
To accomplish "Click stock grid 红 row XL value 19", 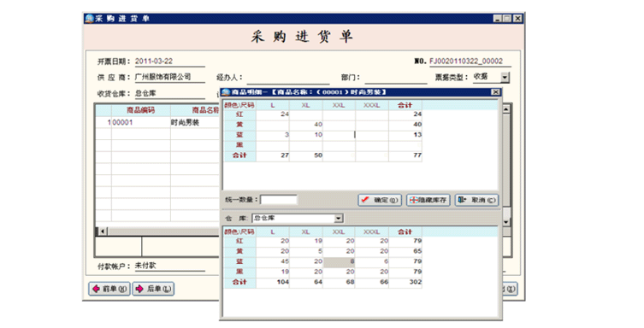I will click(x=306, y=241).
